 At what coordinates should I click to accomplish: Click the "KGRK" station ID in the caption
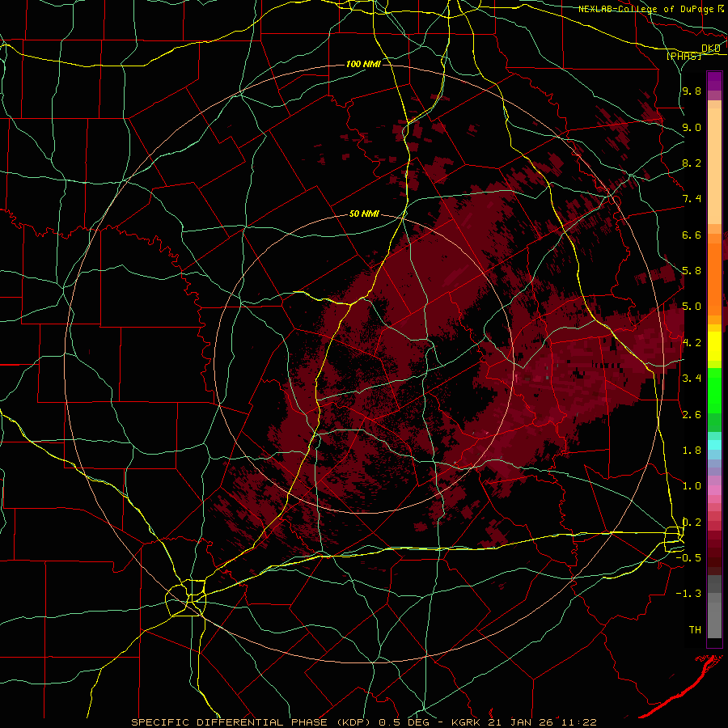[466, 722]
